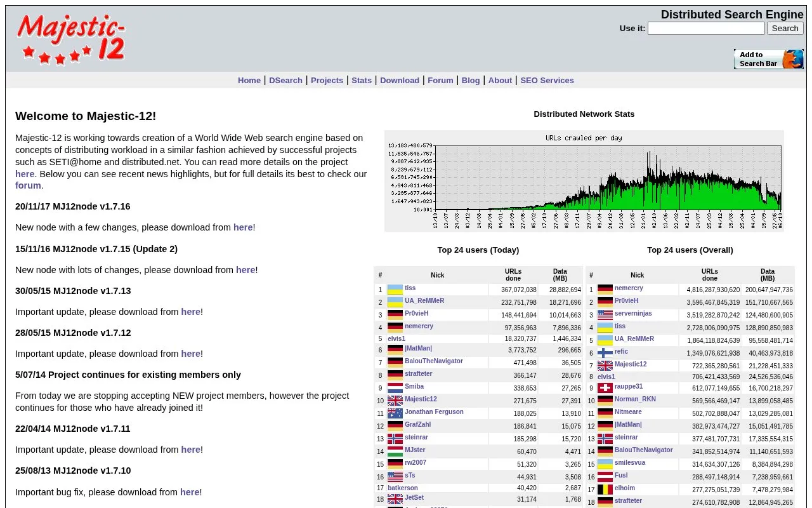
Task: Open smilesvua user link
Action: [x=630, y=463]
